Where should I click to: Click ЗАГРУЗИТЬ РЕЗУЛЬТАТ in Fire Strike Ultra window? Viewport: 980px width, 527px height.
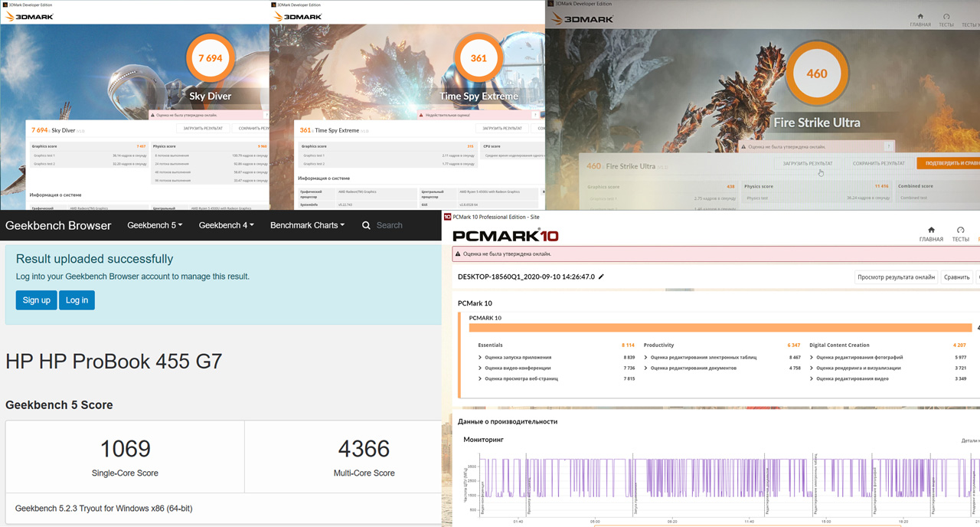(x=808, y=163)
